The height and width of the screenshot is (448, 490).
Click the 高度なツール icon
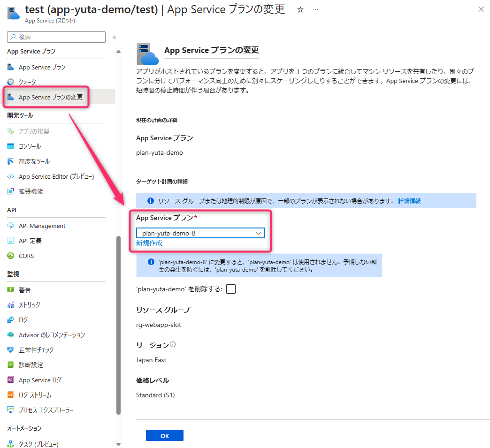coord(11,161)
